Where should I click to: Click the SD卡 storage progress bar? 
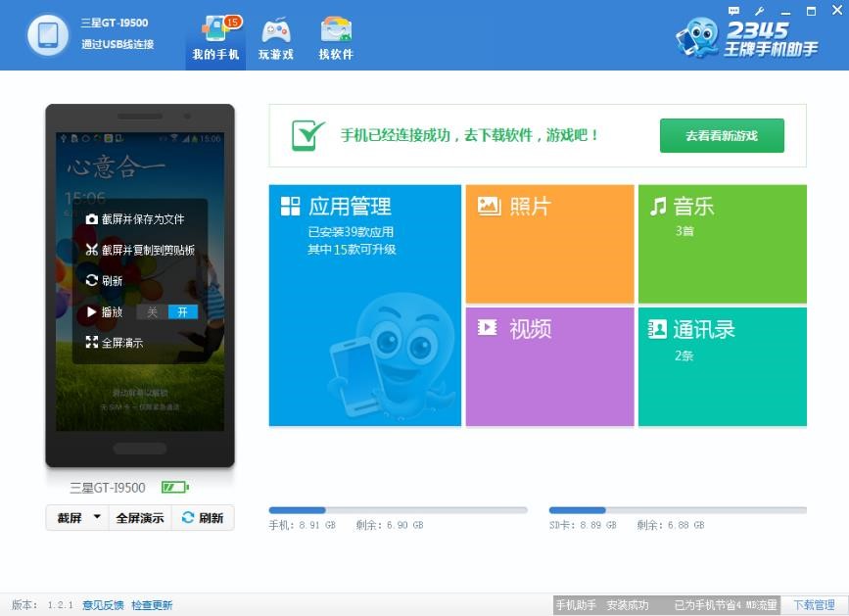[678, 510]
